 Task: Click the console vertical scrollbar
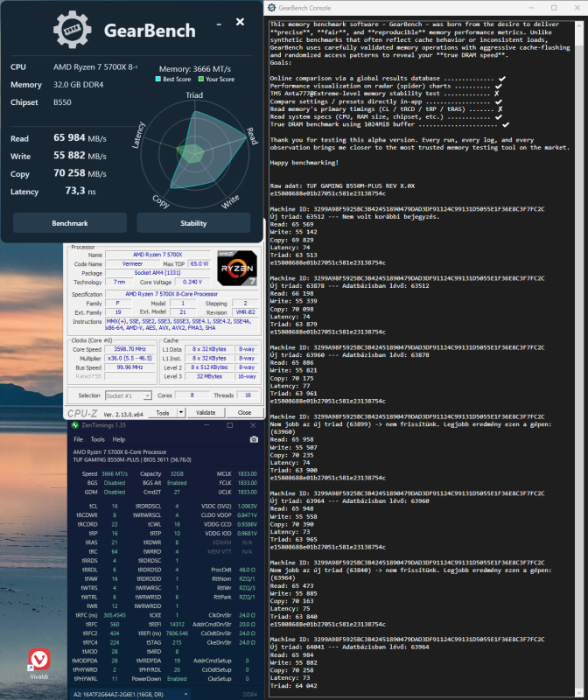point(579,357)
